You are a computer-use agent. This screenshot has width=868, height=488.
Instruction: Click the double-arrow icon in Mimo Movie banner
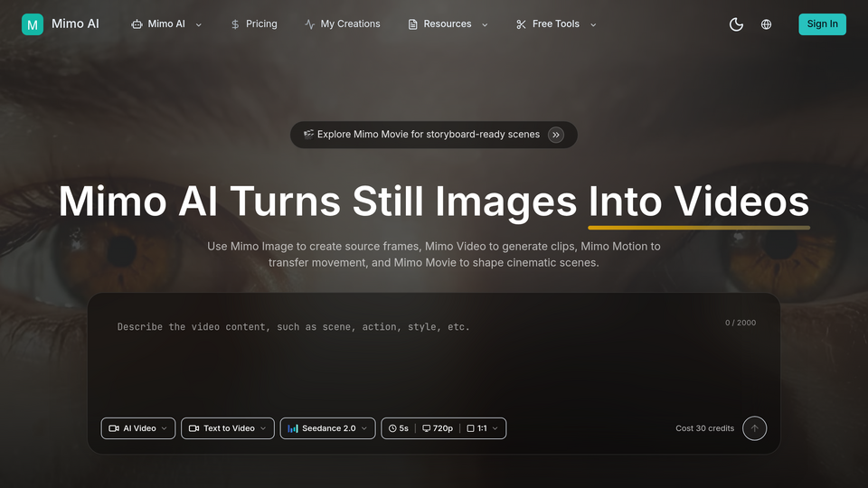(556, 135)
